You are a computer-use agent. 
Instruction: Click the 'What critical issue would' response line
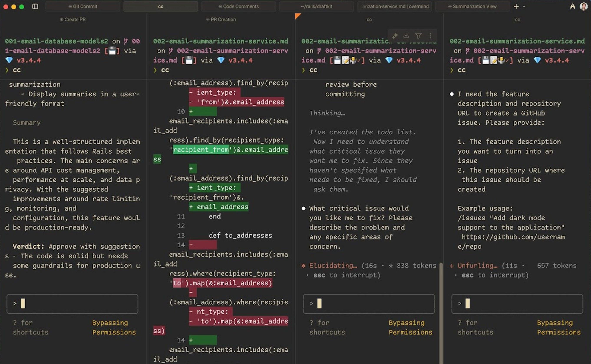[x=359, y=208]
